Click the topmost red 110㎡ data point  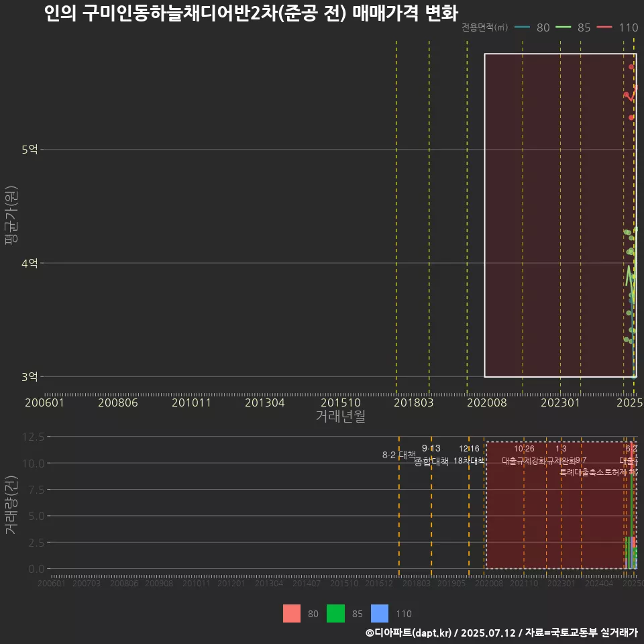point(631,67)
